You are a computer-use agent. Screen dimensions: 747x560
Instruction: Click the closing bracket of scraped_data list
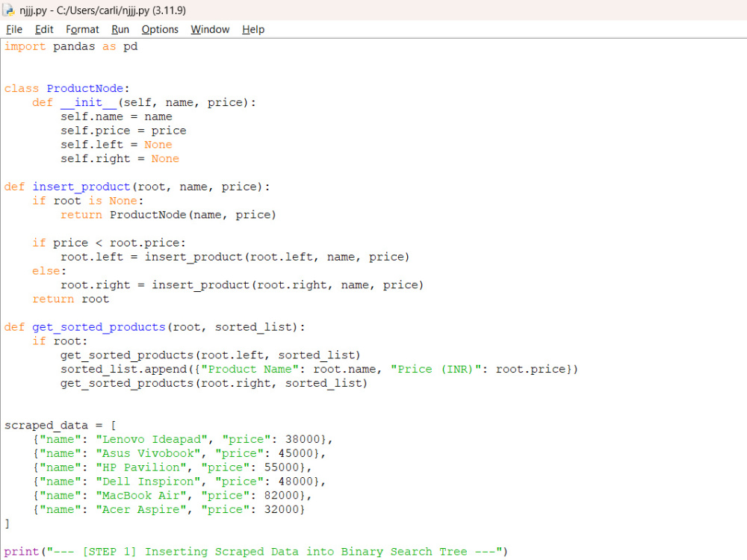pyautogui.click(x=7, y=524)
